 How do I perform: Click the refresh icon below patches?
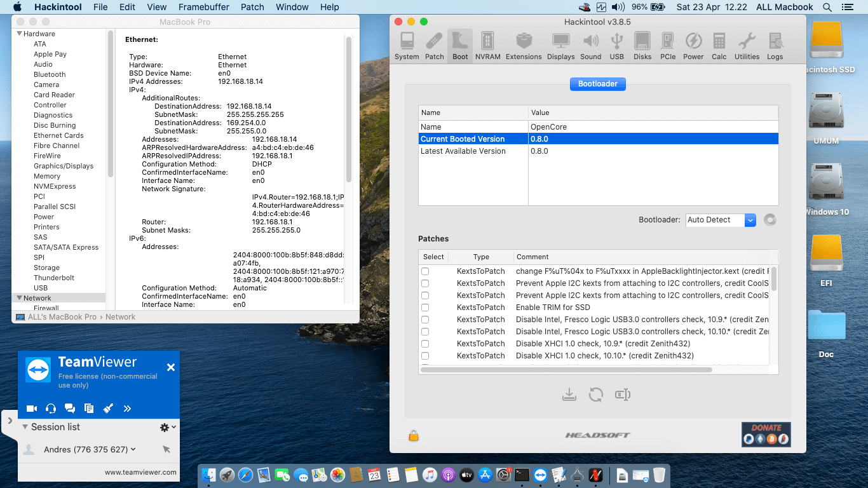coord(595,395)
